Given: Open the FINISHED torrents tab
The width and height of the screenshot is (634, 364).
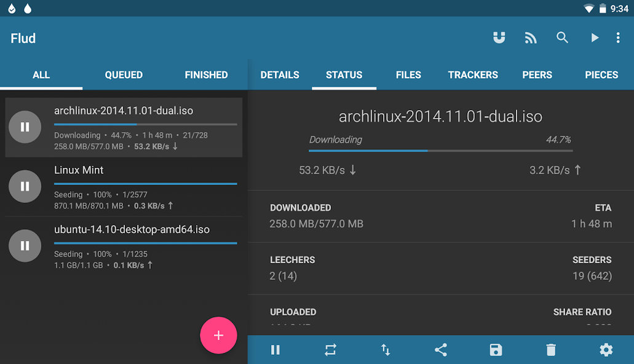Looking at the screenshot, I should (206, 74).
